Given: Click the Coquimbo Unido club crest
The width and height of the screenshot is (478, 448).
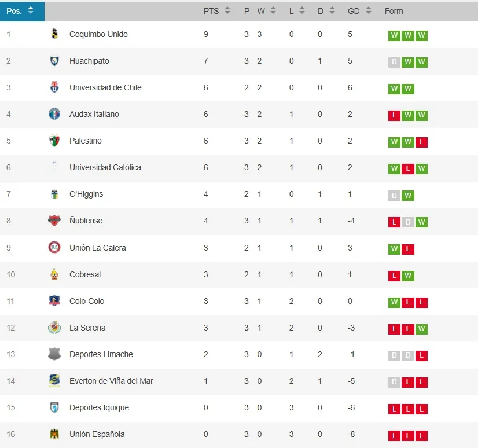Looking at the screenshot, I should point(54,34).
